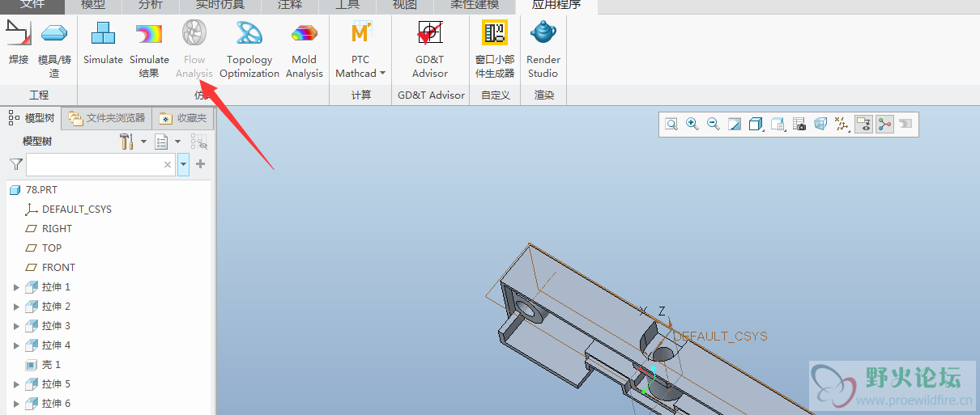
Task: Open the 焊接 welding application
Action: click(x=18, y=43)
